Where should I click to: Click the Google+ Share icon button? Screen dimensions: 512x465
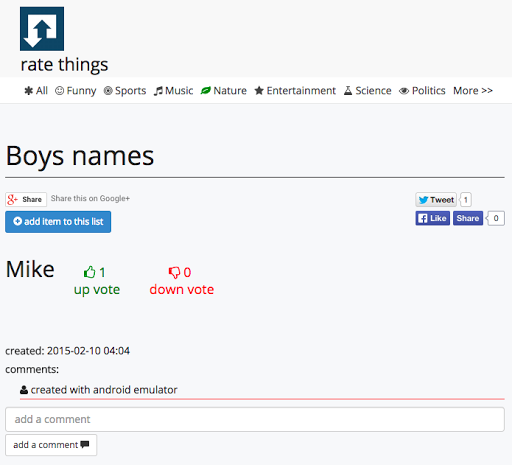tap(26, 199)
